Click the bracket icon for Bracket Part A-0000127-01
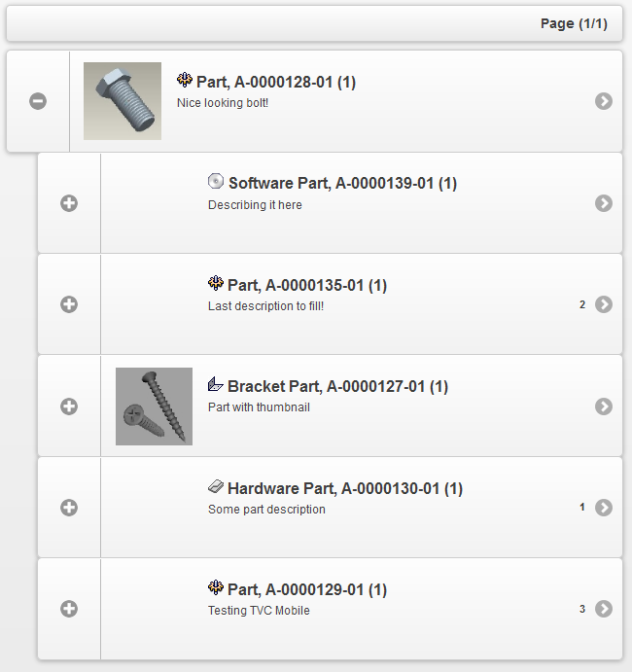Screen dimensions: 632x672 tap(216, 384)
